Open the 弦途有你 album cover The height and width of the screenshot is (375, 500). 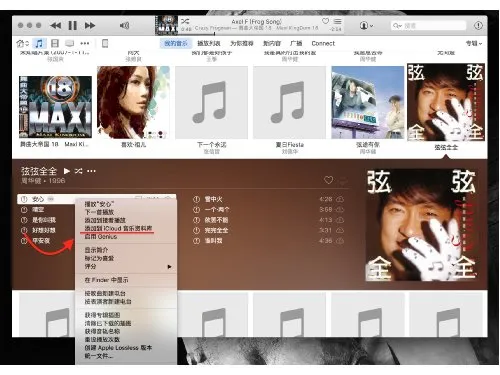pyautogui.click(x=367, y=102)
